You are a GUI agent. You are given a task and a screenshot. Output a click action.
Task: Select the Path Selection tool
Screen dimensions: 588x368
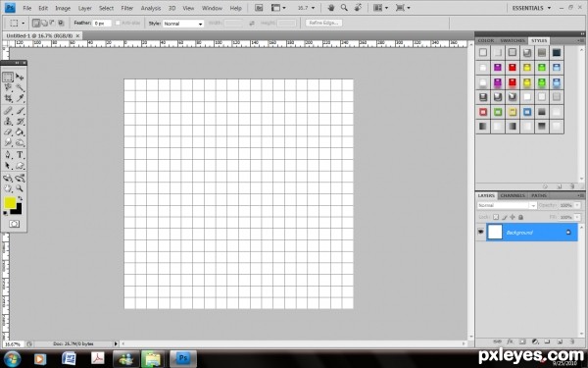click(x=8, y=166)
